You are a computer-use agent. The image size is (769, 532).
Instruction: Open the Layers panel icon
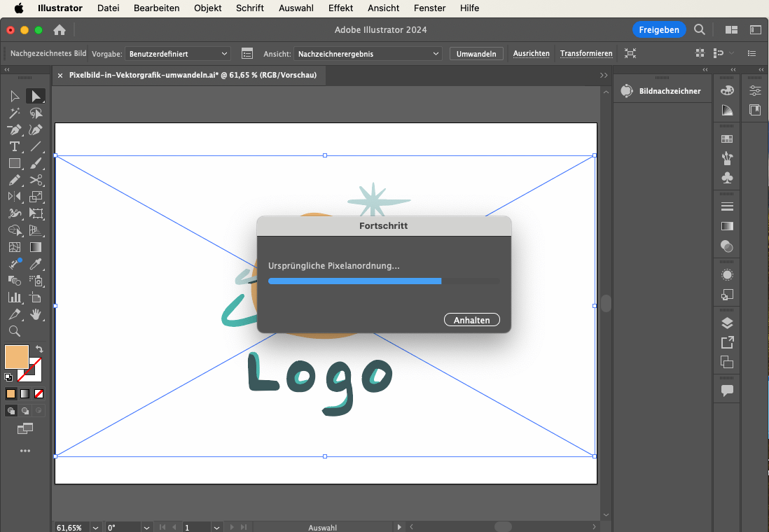[x=727, y=323]
